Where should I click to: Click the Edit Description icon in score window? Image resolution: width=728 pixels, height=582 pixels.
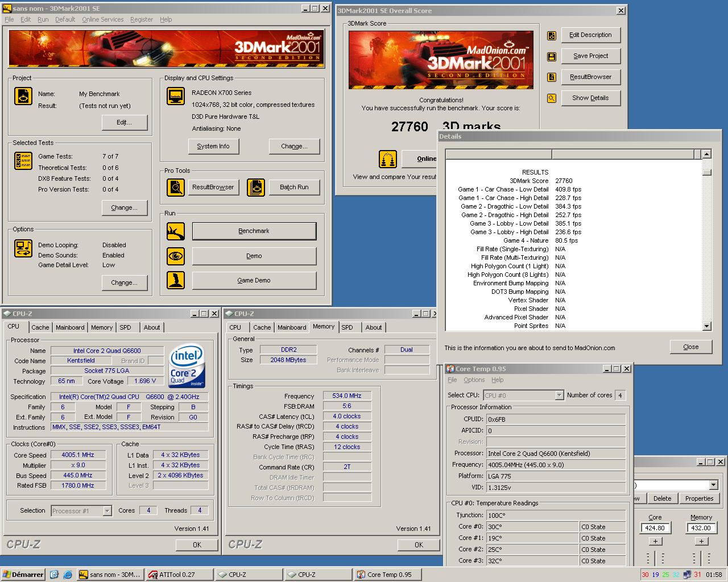click(552, 35)
